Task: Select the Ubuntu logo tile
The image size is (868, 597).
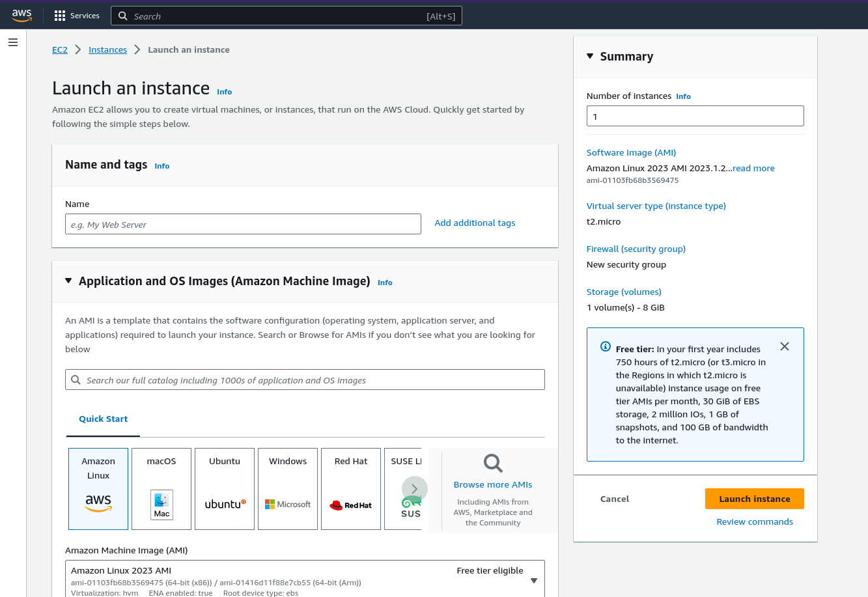Action: coord(224,505)
